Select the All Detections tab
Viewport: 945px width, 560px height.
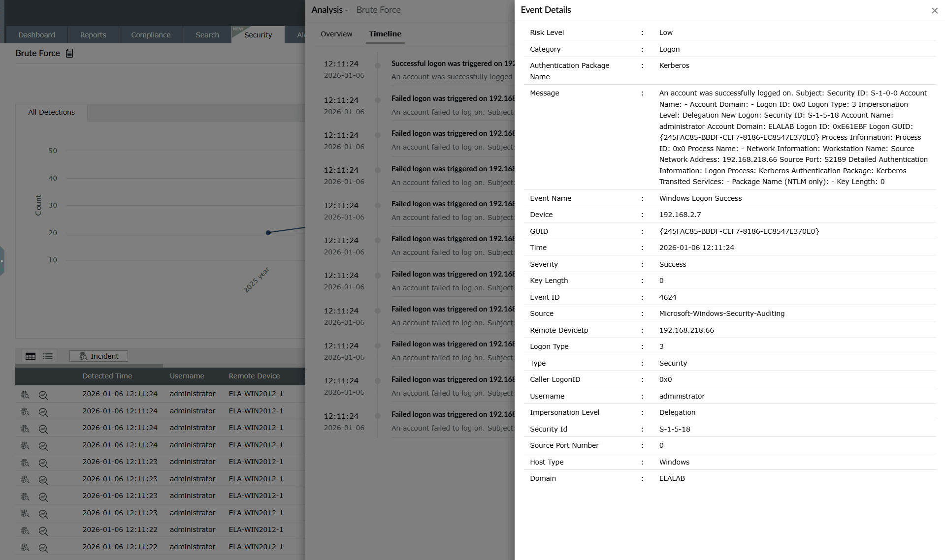click(x=51, y=112)
